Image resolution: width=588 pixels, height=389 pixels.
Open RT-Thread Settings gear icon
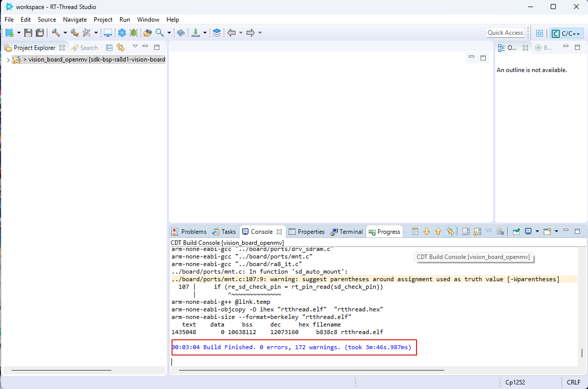point(122,33)
